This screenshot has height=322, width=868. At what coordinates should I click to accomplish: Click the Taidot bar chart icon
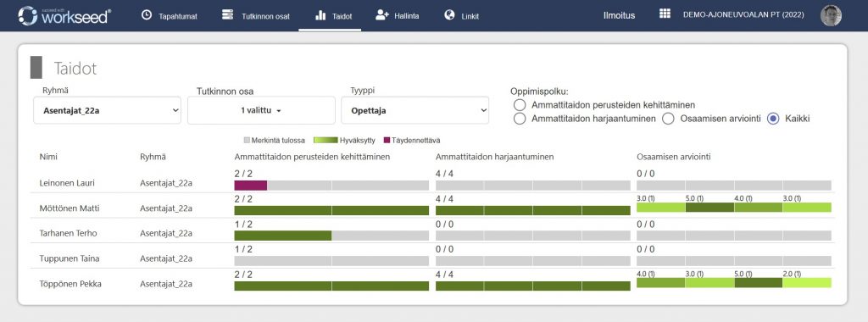tap(320, 15)
